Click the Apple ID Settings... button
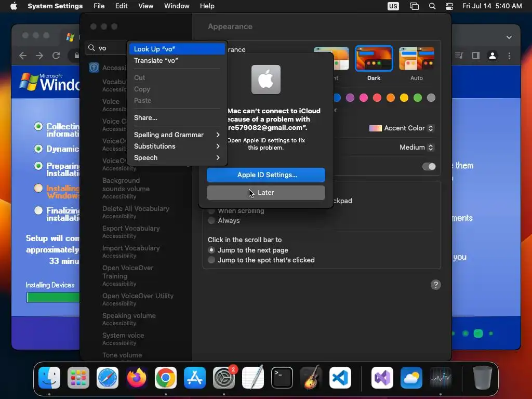The height and width of the screenshot is (399, 532). pyautogui.click(x=266, y=175)
